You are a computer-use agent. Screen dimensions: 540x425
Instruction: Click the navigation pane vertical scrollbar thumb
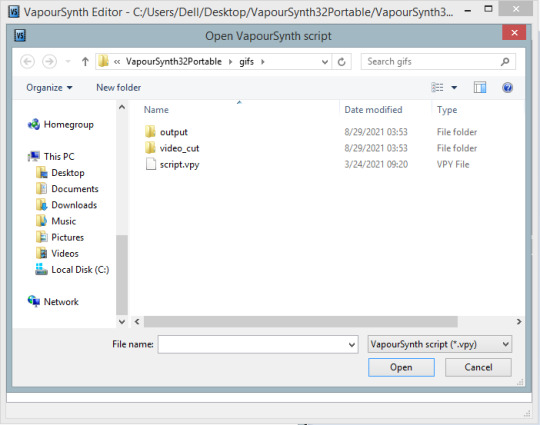(x=122, y=274)
